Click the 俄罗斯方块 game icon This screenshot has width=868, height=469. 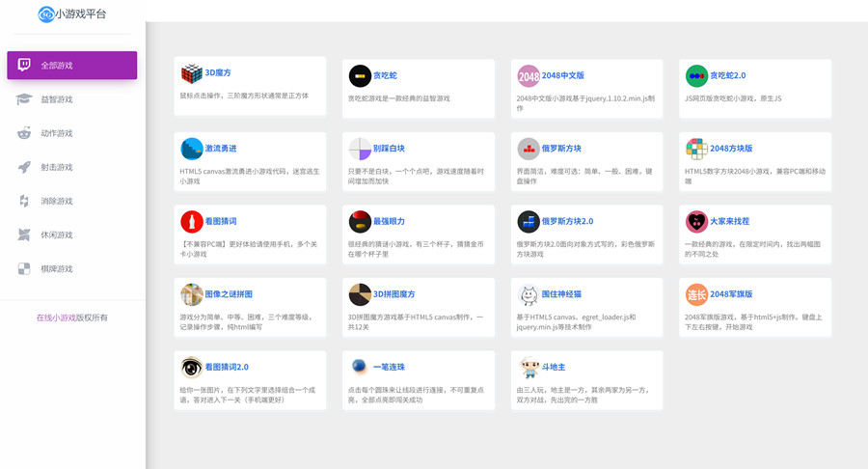(x=529, y=149)
